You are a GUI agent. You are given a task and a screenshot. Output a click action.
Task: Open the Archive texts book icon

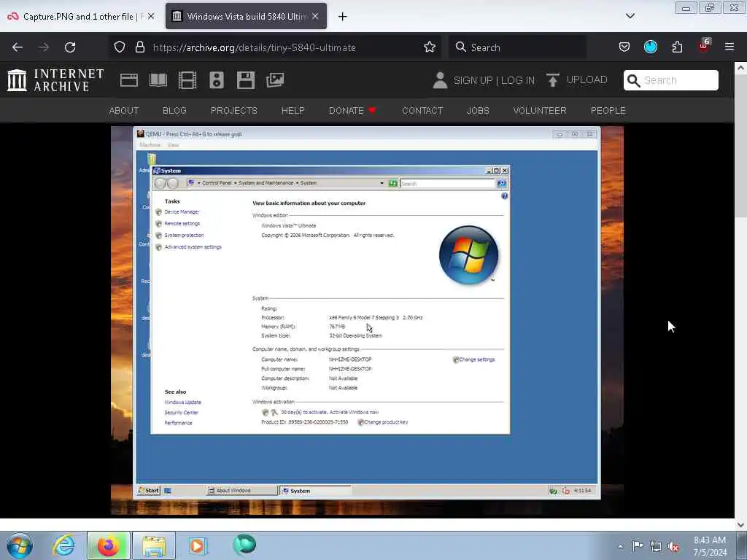158,80
